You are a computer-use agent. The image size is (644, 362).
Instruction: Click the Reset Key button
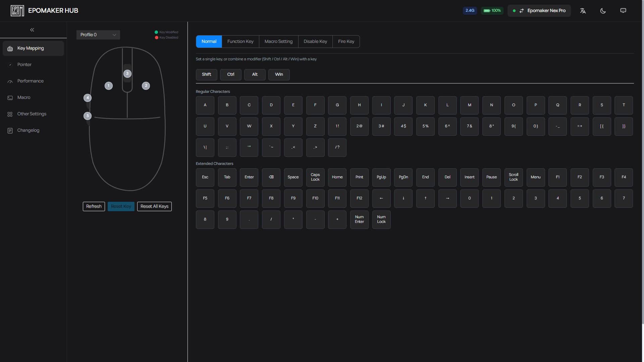(121, 206)
